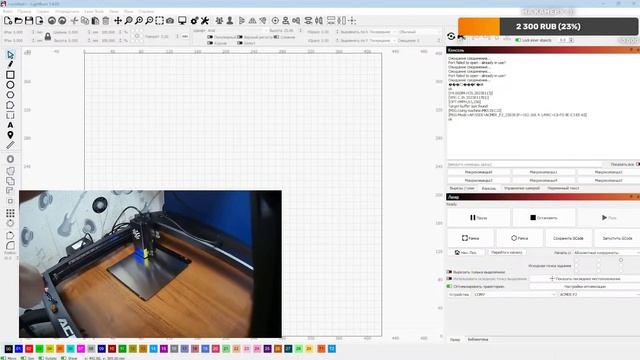This screenshot has height=360, width=640.
Task: Click the Zoom to frame selection icon
Action: click(160, 20)
